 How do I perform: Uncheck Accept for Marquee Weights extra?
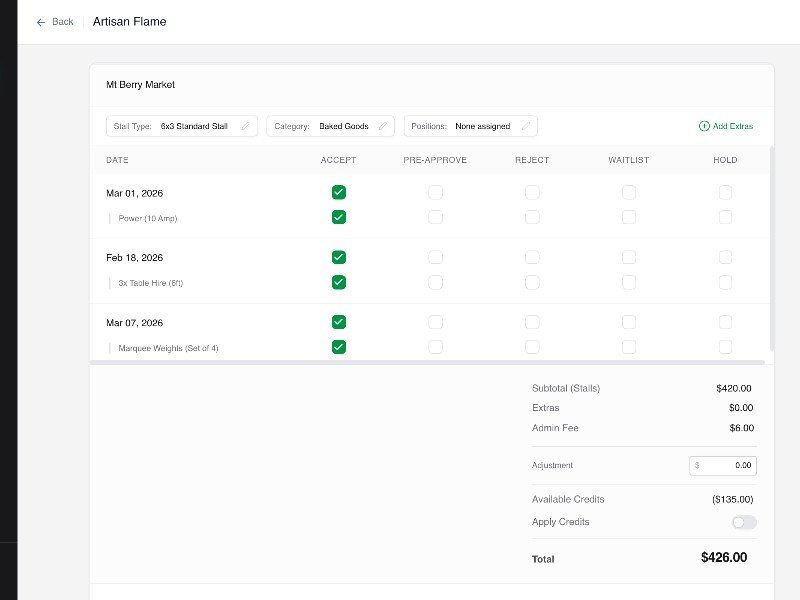(339, 347)
